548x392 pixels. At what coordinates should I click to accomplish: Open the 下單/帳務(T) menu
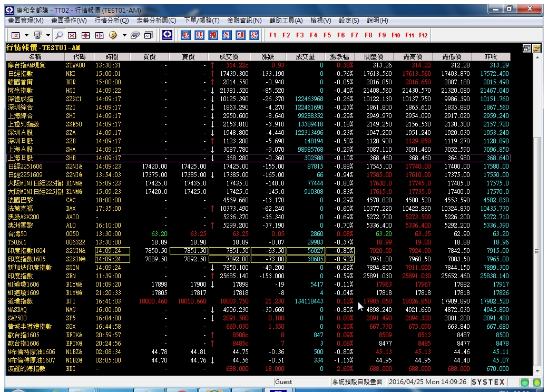(x=202, y=21)
